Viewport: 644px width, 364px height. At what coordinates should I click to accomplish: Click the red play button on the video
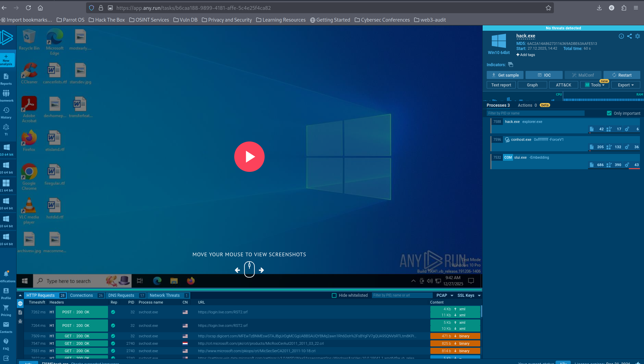(249, 157)
